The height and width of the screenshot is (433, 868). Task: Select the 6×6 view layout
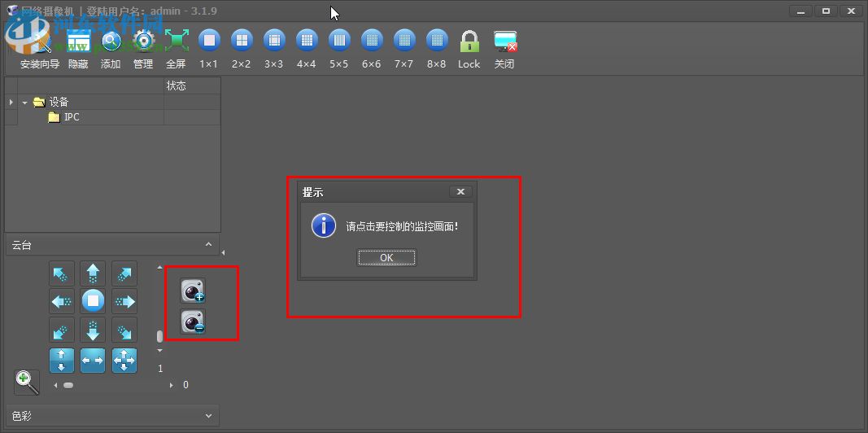pyautogui.click(x=372, y=41)
